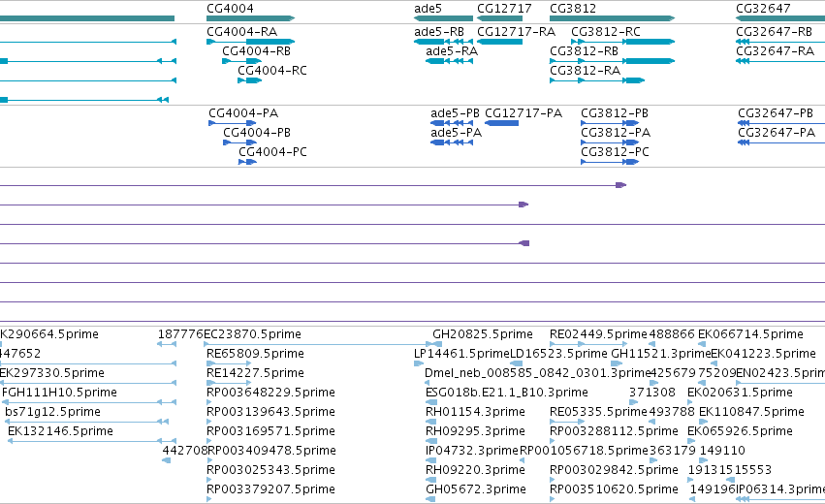Screen dimensions: 825x504
Task: Click EST RE05335.5prime
Action: pos(598,412)
